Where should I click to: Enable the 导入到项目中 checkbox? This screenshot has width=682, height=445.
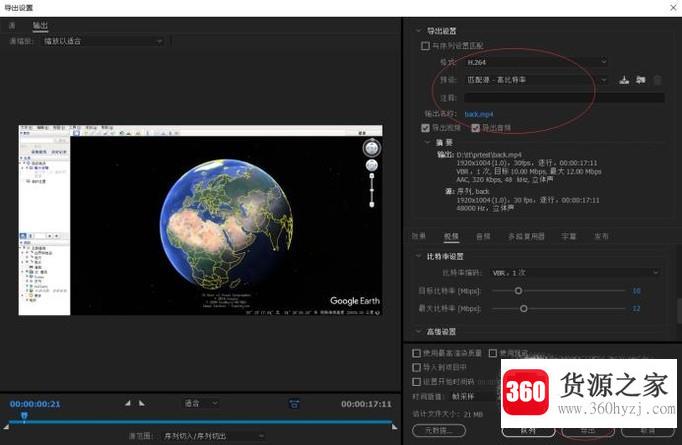[x=416, y=368]
